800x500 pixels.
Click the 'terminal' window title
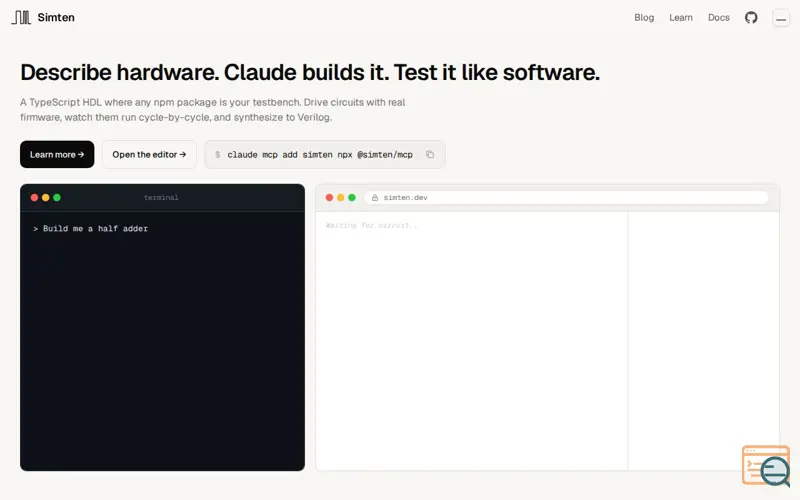[x=161, y=197]
